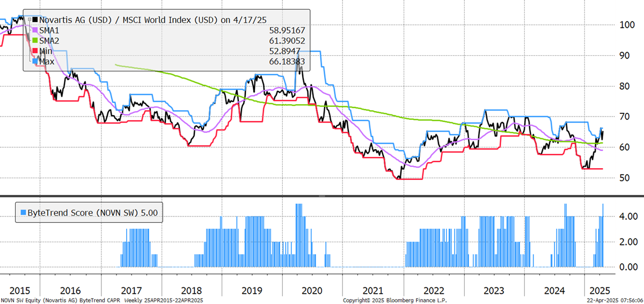Click the SMA1 value 58.95167
Screen dimensions: 644x304
[x=287, y=30]
